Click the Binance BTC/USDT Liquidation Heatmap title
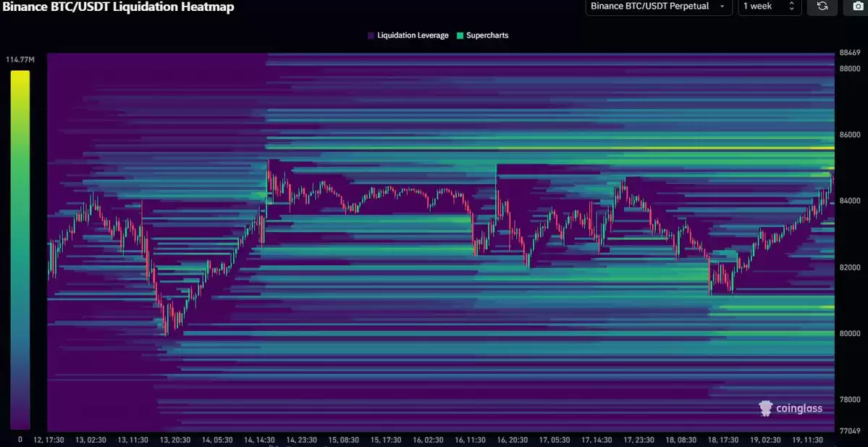The image size is (868, 447). coord(119,7)
